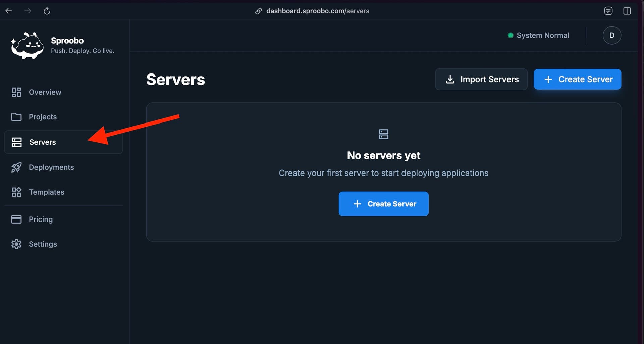
Task: Select Servers in the sidebar
Action: coord(42,142)
